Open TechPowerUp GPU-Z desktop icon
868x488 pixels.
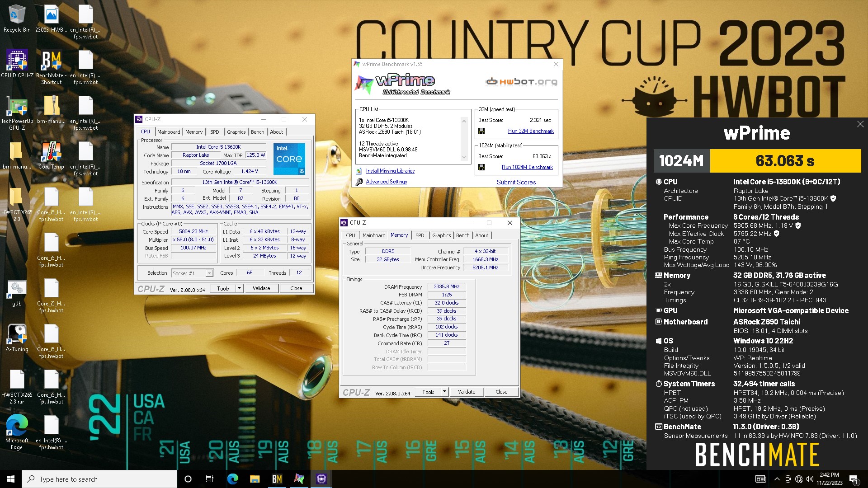click(17, 113)
